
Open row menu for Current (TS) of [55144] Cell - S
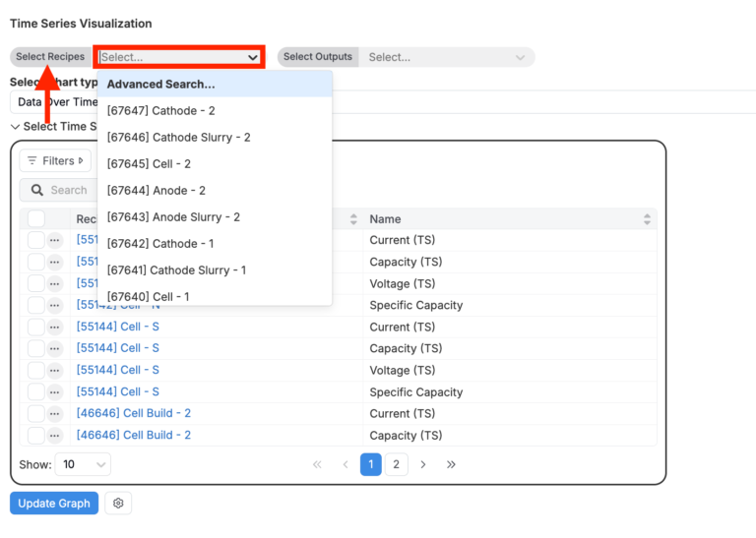point(54,328)
